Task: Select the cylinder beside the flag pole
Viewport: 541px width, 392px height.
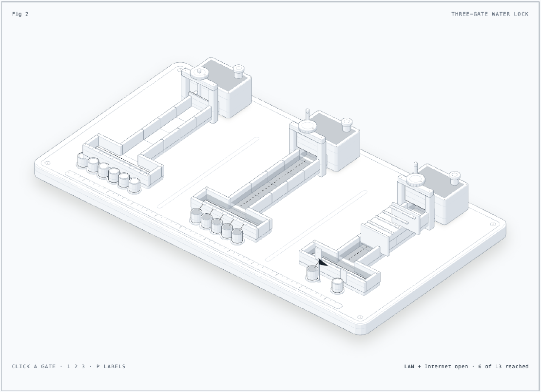Action: tap(312, 273)
